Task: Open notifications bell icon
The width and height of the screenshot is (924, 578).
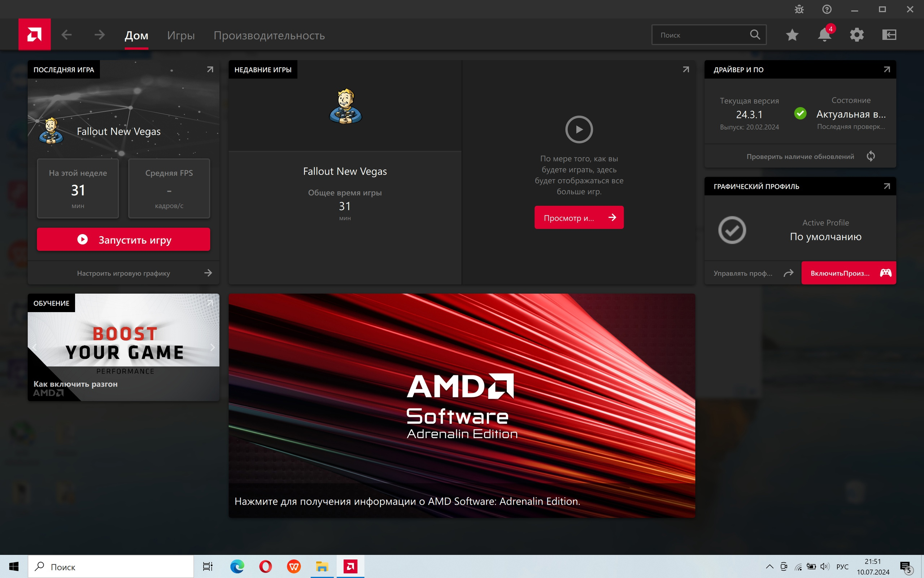Action: tap(825, 35)
